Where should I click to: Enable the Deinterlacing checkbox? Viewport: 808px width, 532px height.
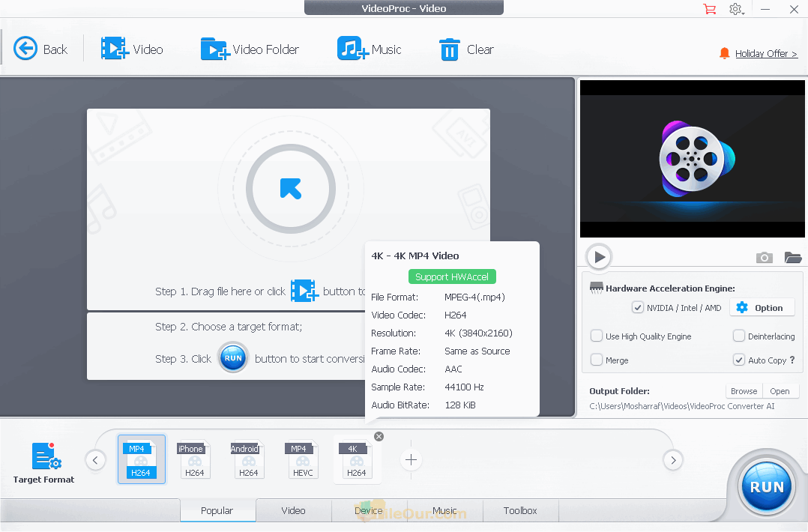(738, 336)
